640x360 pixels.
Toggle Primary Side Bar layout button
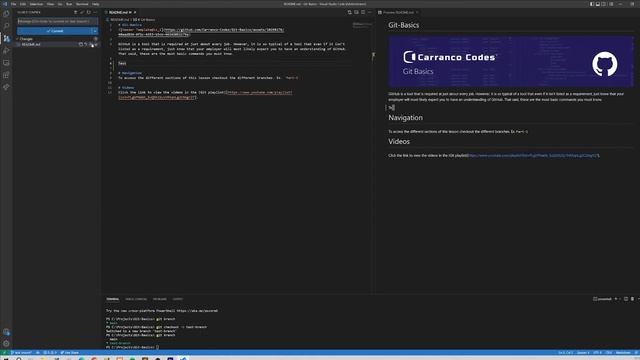pyautogui.click(x=592, y=4)
